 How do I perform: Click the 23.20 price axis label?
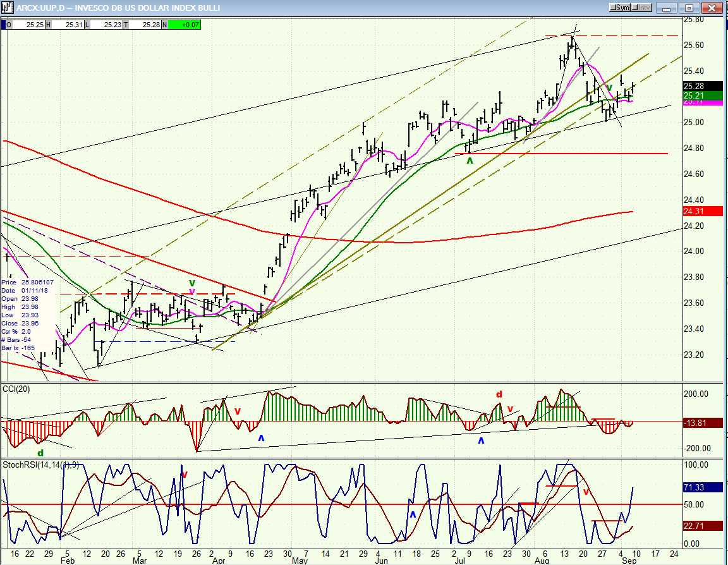click(694, 355)
